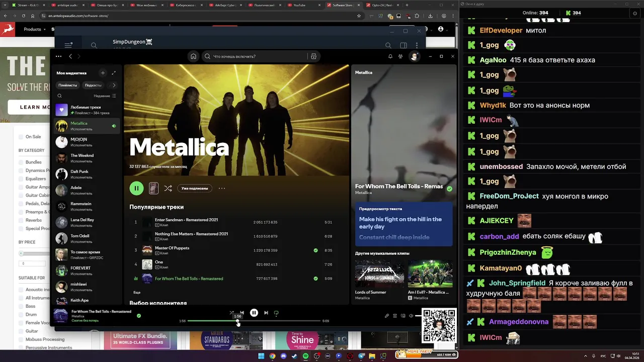Check On Sale filter on Antelope store
This screenshot has height=362, width=644.
[x=21, y=137]
